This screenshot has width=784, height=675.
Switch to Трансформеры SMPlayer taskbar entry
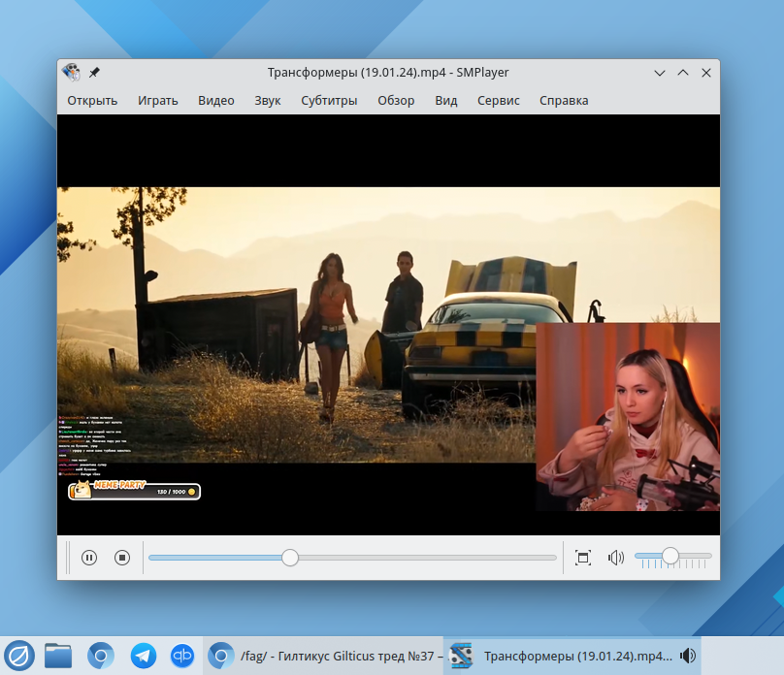tap(572, 656)
